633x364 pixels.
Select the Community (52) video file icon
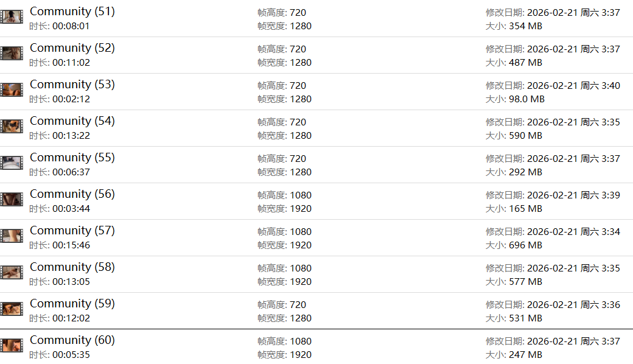click(12, 54)
